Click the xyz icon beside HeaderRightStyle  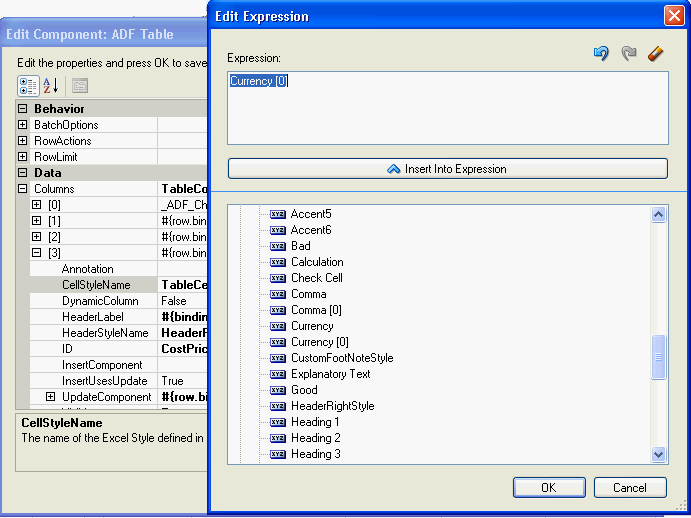pos(278,406)
